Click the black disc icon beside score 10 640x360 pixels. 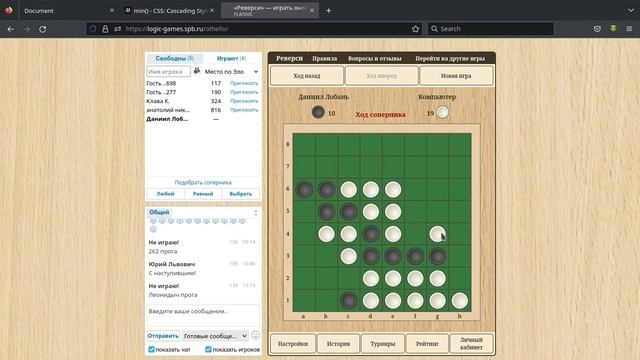pyautogui.click(x=318, y=112)
